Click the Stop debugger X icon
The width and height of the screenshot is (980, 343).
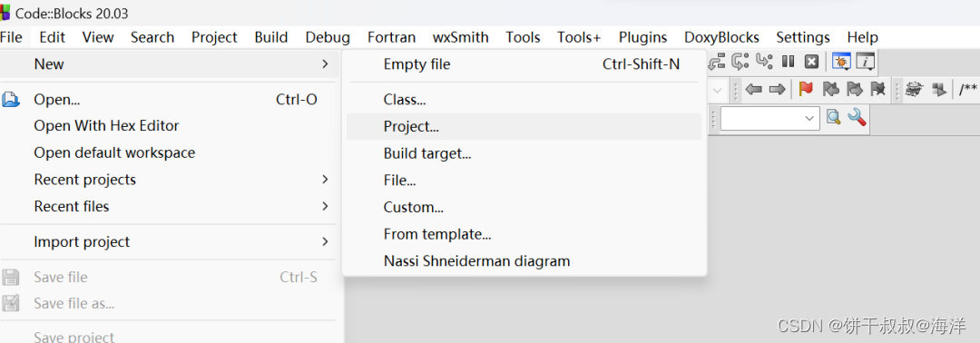811,61
